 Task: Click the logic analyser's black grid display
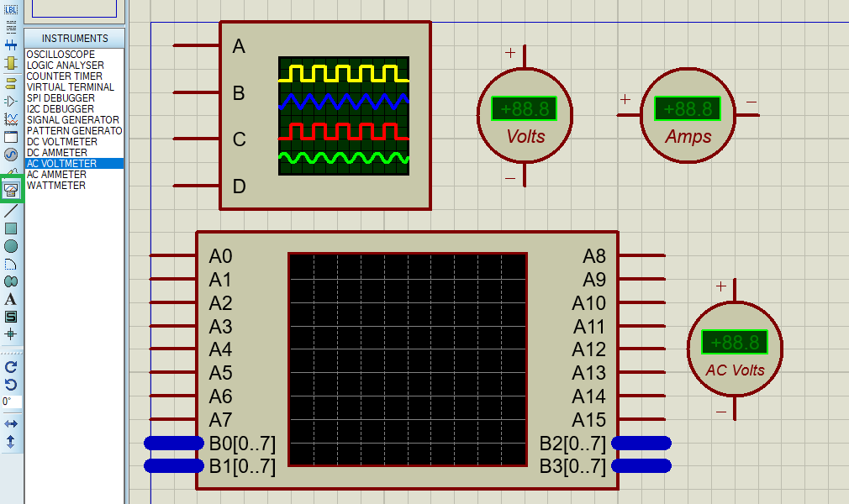coord(408,361)
